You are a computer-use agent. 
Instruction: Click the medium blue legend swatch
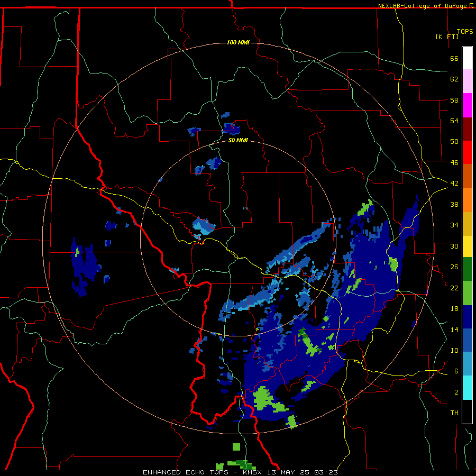(x=467, y=340)
